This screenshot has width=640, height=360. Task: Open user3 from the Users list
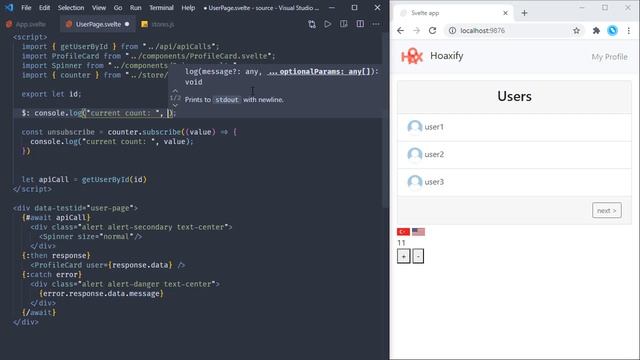click(514, 182)
